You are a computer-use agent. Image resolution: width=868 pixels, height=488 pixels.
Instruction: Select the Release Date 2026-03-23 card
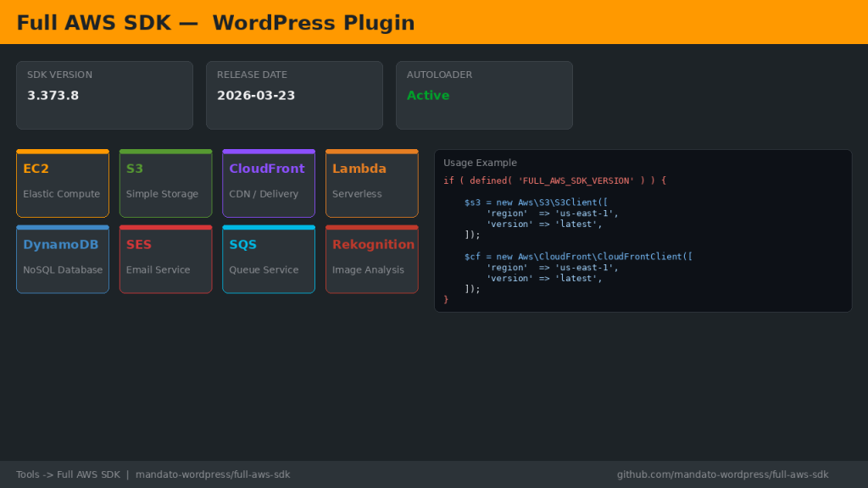[294, 95]
